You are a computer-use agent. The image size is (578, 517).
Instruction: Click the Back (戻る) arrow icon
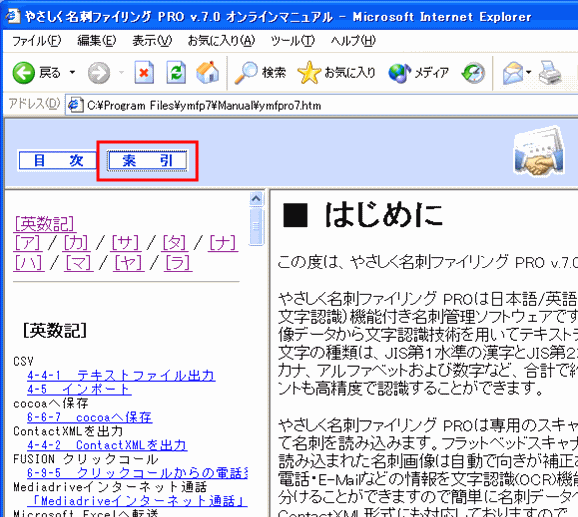24,73
